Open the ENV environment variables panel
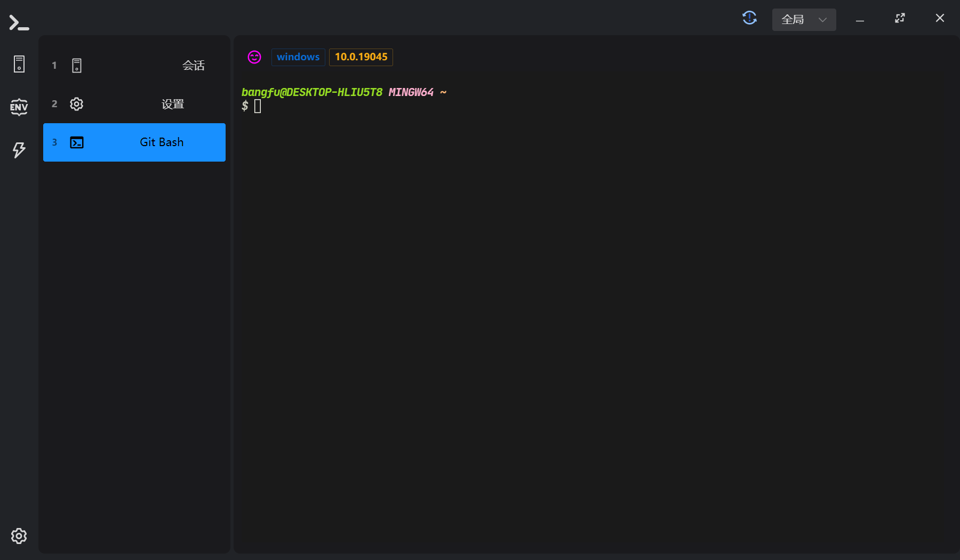This screenshot has height=560, width=960. pos(19,107)
